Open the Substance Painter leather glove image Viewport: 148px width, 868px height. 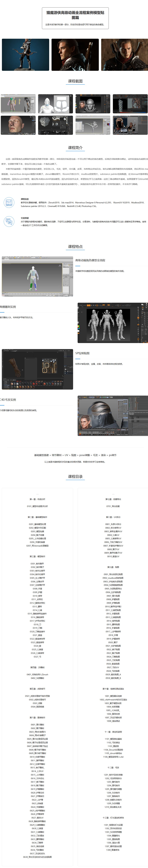pyautogui.click(x=37, y=369)
